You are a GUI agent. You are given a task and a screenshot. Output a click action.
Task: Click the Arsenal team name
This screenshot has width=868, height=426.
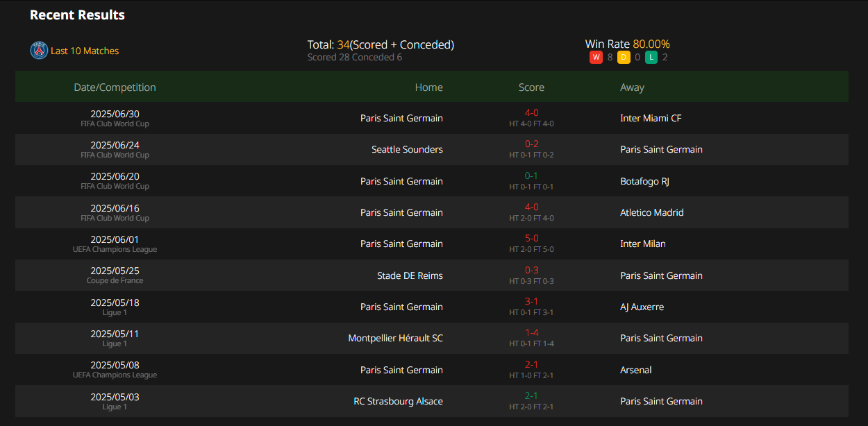[635, 370]
